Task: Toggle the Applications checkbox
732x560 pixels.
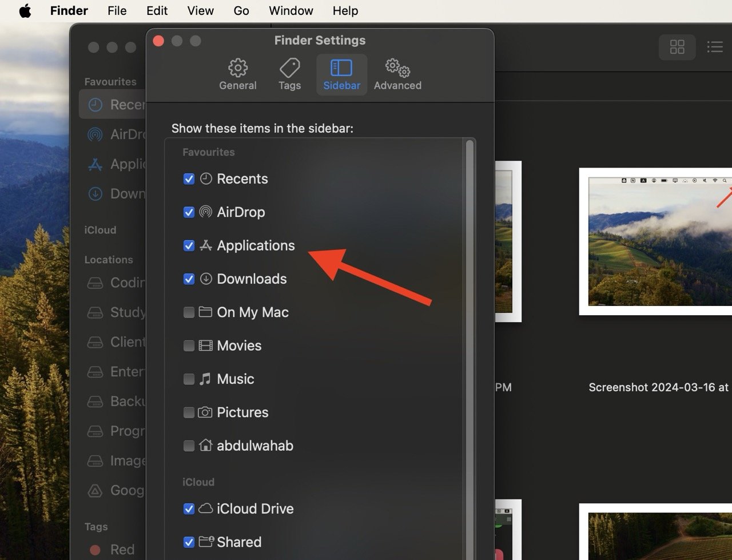Action: [x=189, y=245]
